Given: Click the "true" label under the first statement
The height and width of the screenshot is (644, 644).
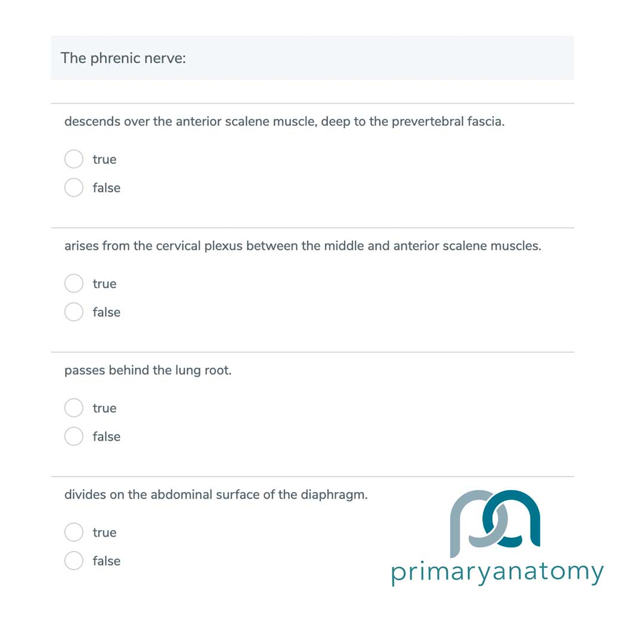Looking at the screenshot, I should coord(104,159).
